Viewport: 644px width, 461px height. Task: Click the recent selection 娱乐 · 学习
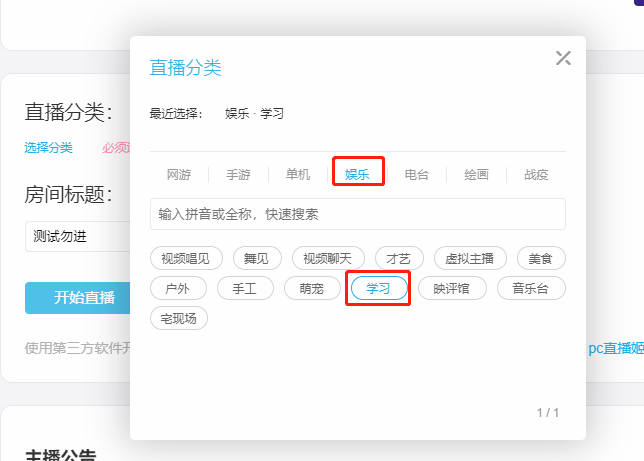(254, 114)
